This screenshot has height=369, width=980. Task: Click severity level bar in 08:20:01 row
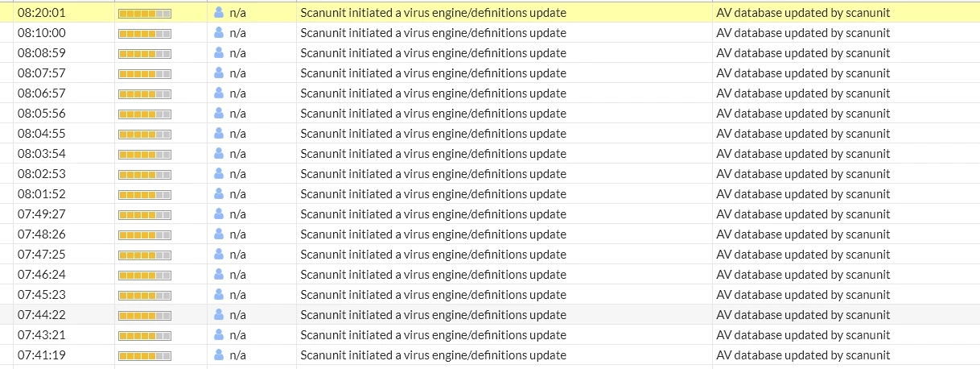145,14
